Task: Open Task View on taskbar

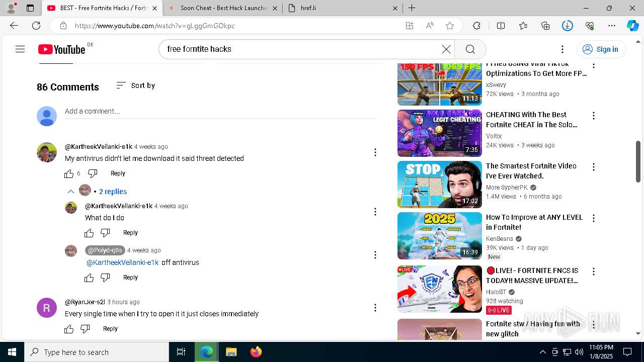Action: (x=181, y=352)
